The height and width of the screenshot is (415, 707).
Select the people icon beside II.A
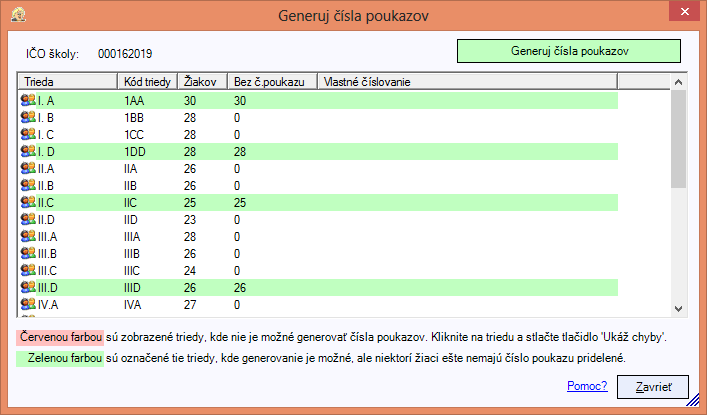pyautogui.click(x=28, y=168)
